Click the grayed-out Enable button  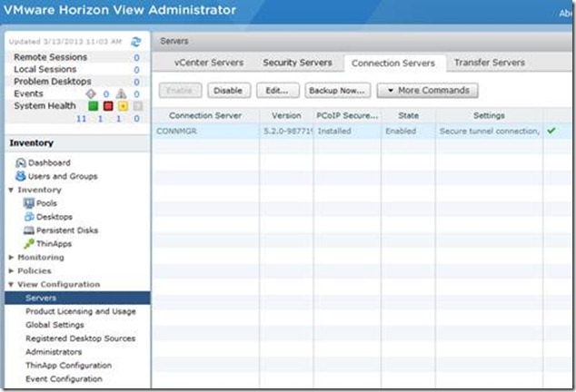pyautogui.click(x=180, y=91)
